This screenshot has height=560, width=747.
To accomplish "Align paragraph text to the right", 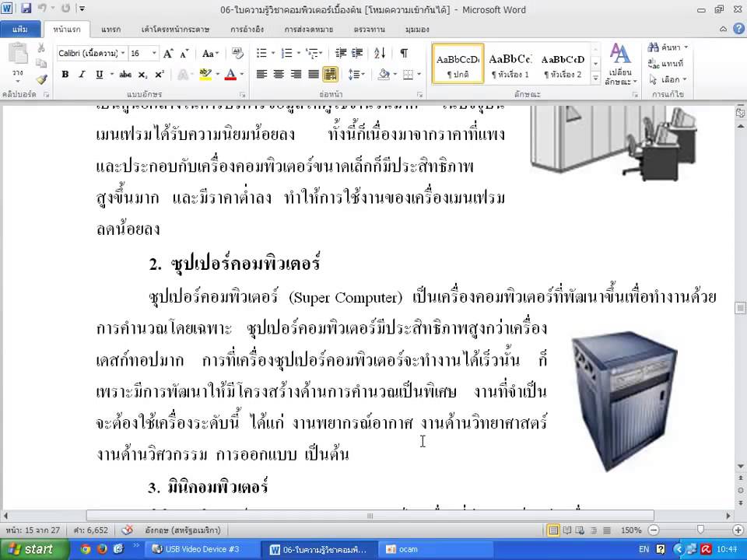I will coord(296,75).
